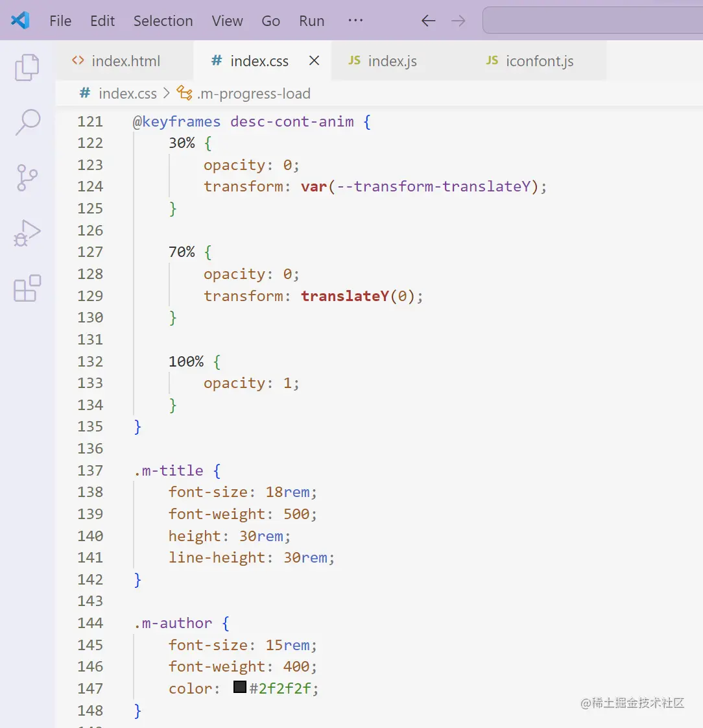Open the Go menu
The image size is (703, 728).
[270, 21]
